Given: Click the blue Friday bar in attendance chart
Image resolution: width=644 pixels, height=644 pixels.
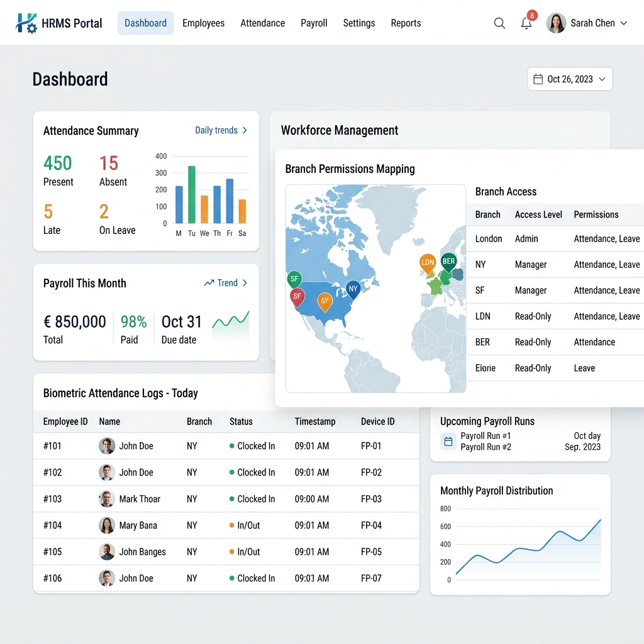Looking at the screenshot, I should pyautogui.click(x=230, y=201).
